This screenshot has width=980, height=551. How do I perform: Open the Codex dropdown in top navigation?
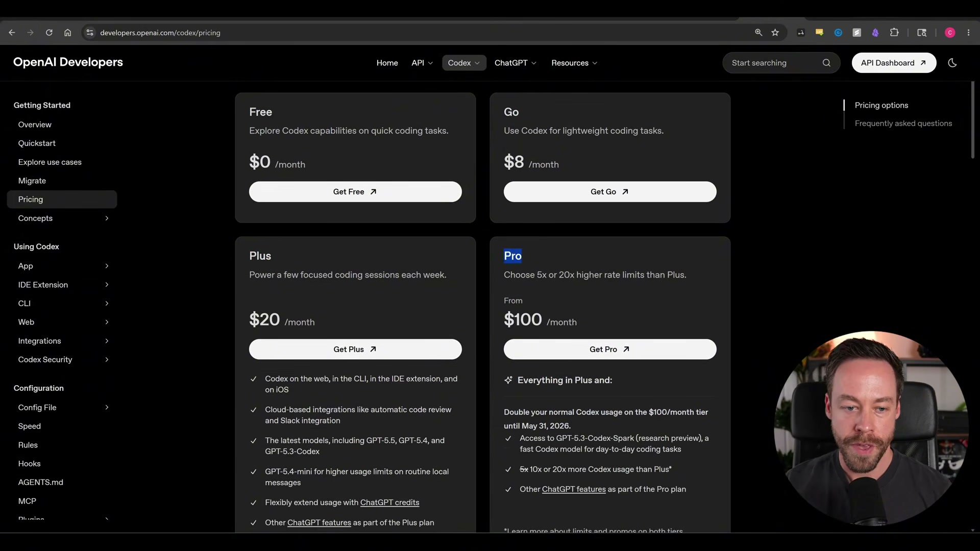464,63
